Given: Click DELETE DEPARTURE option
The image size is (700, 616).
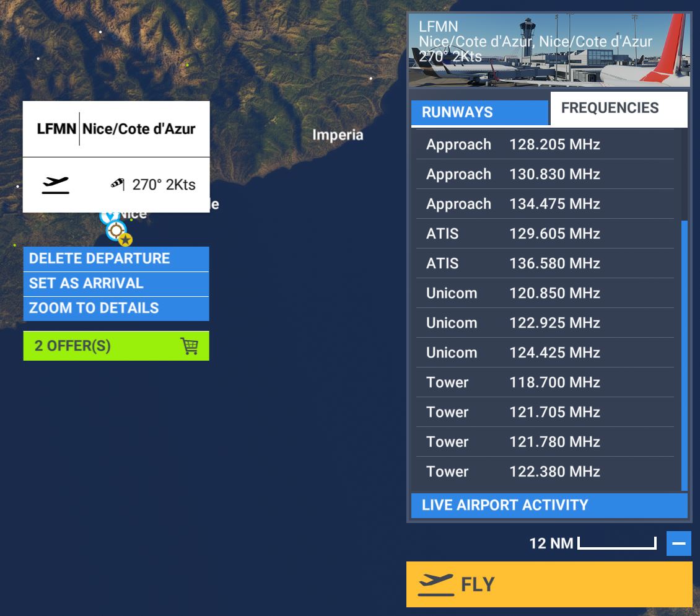Looking at the screenshot, I should pyautogui.click(x=116, y=258).
